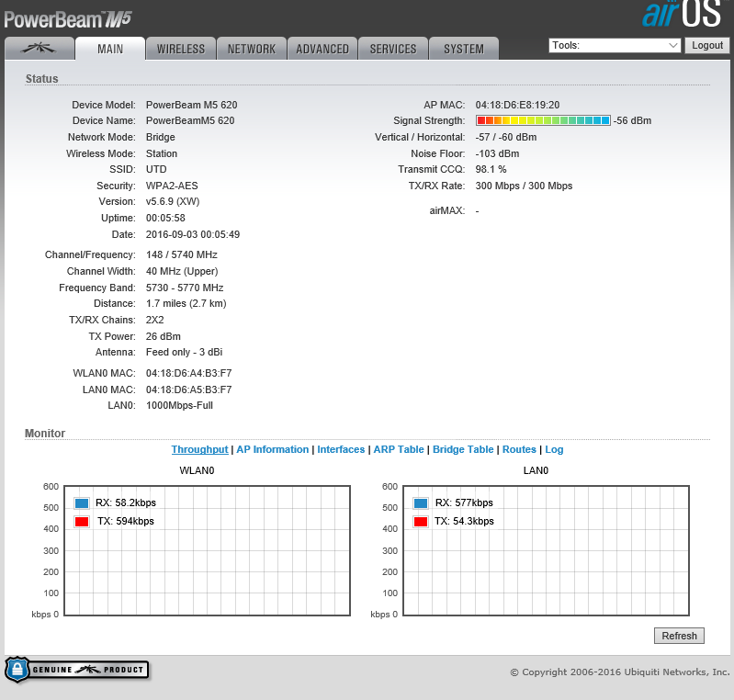The image size is (734, 700).
Task: Click the LAN0 throughput graph
Action: tap(546, 550)
